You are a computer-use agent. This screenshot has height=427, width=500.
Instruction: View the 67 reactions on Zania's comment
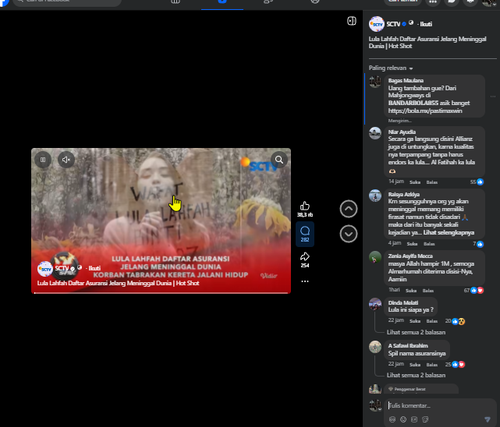474,290
